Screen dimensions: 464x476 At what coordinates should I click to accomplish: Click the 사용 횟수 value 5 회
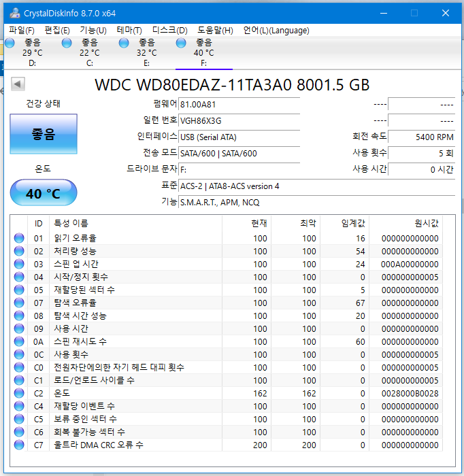coord(422,153)
